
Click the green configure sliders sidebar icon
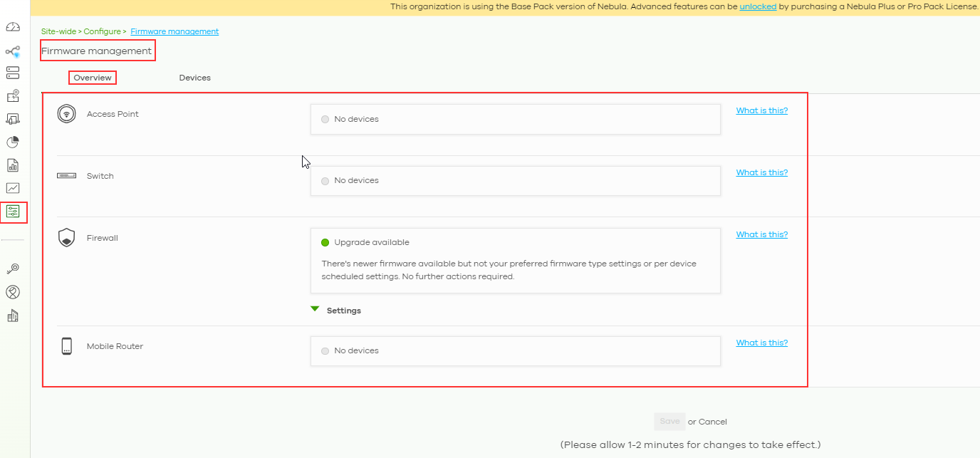(13, 212)
